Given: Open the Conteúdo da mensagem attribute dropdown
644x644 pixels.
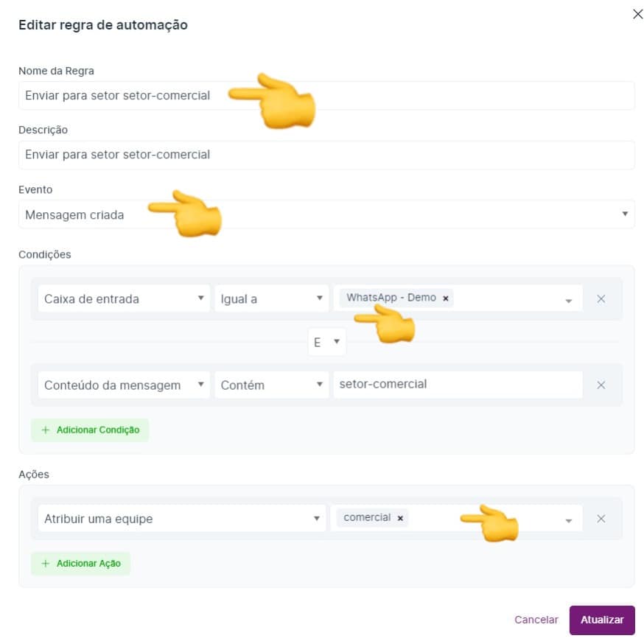Looking at the screenshot, I should 123,385.
